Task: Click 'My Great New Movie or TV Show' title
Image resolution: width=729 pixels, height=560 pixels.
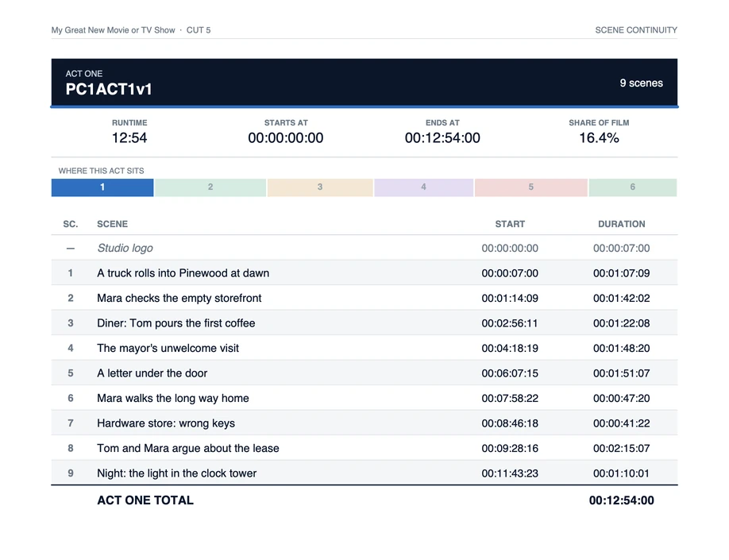Action: point(113,30)
